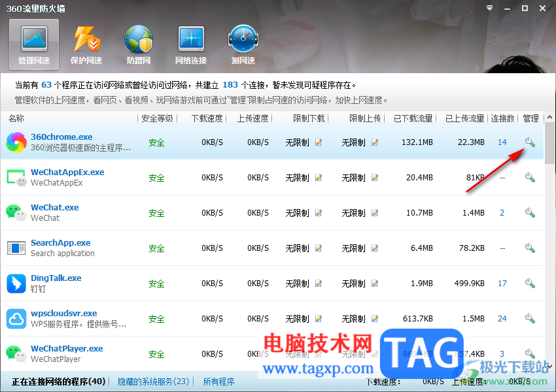Click 22.3MB uploaded traffic value
The image size is (556, 392).
coord(471,142)
